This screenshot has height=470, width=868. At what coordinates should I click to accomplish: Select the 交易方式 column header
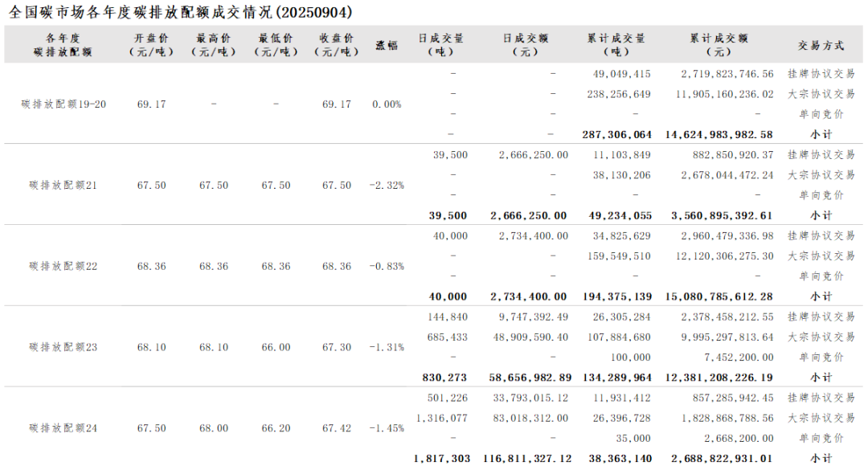[821, 46]
